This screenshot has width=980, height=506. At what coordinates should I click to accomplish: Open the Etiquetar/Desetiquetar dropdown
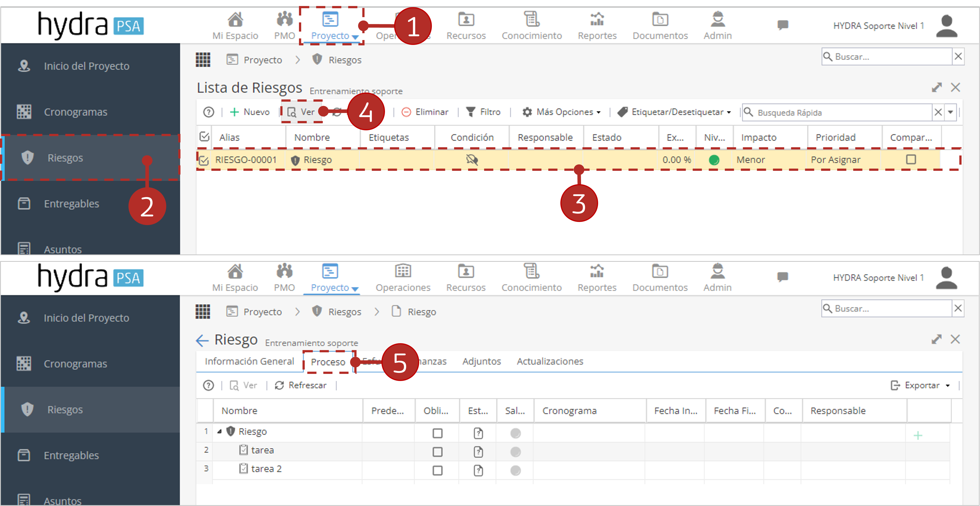click(674, 112)
